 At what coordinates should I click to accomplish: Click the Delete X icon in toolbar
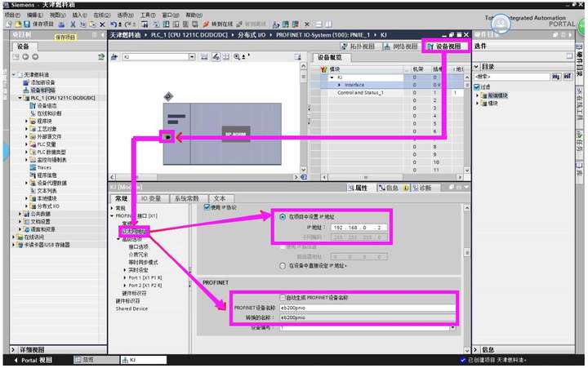[102, 24]
